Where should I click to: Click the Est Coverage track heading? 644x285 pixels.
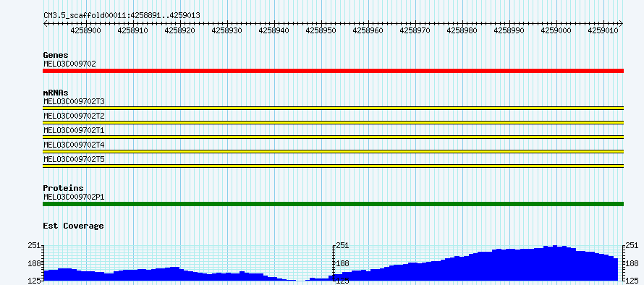pos(73,226)
